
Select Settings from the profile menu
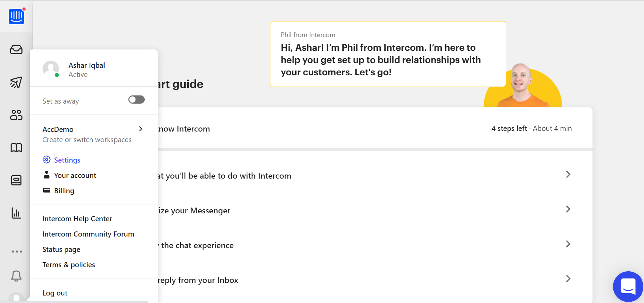62,160
